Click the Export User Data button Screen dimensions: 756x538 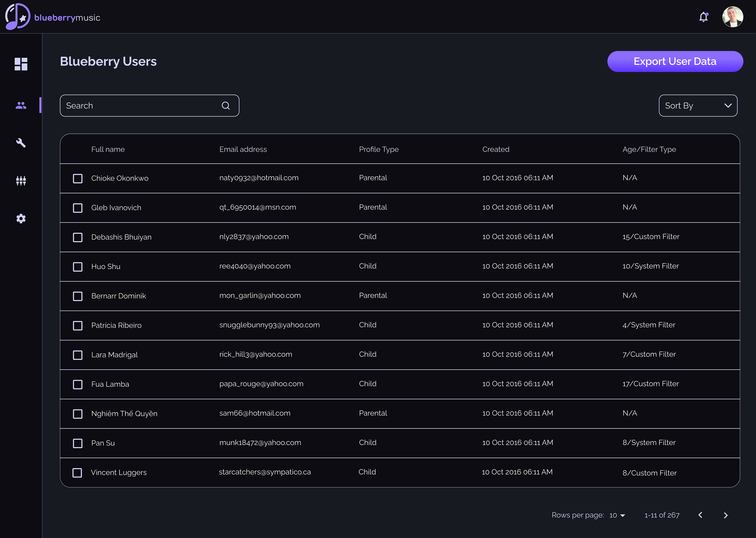pyautogui.click(x=675, y=61)
